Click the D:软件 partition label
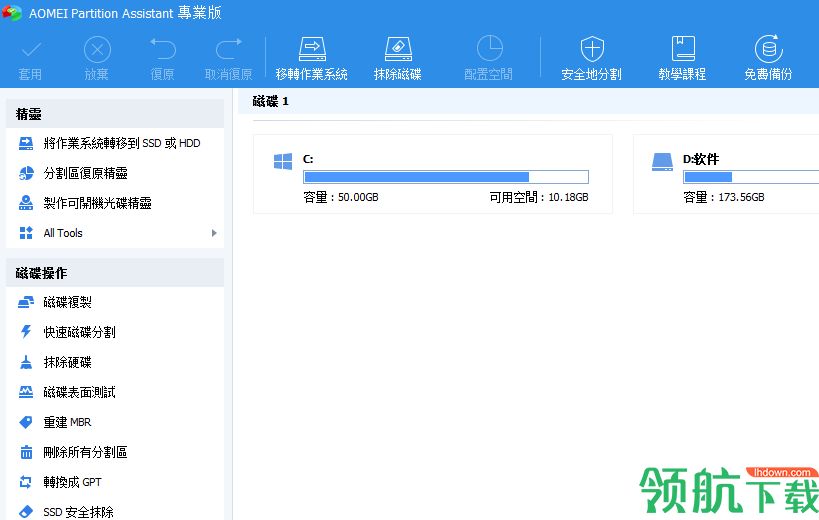Screen dimensions: 819x520 coord(701,159)
